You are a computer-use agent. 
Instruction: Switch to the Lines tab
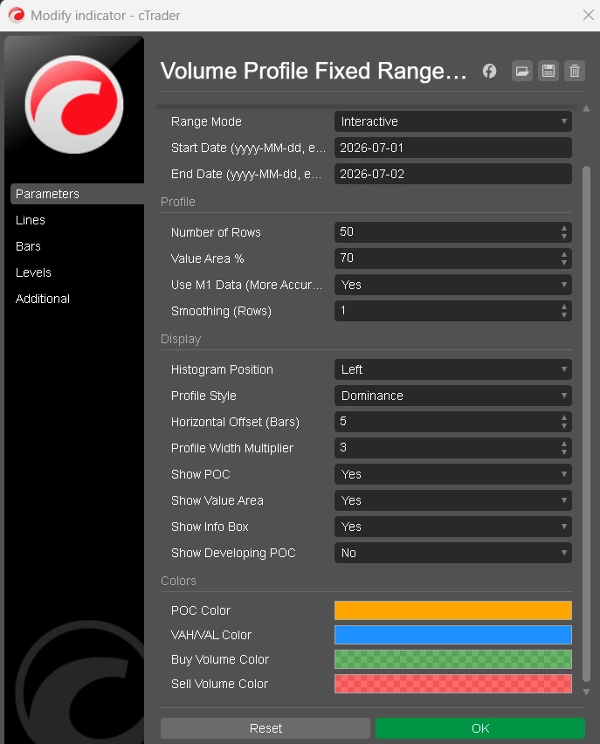pos(30,220)
